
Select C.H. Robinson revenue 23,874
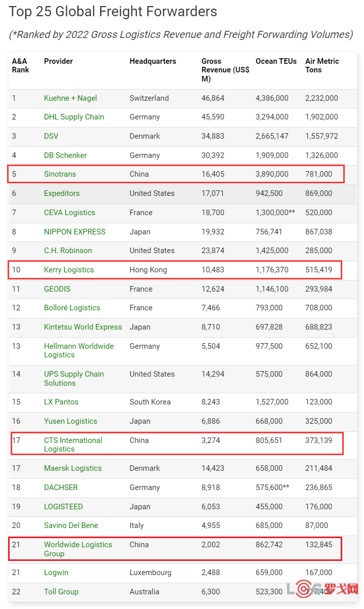(213, 251)
